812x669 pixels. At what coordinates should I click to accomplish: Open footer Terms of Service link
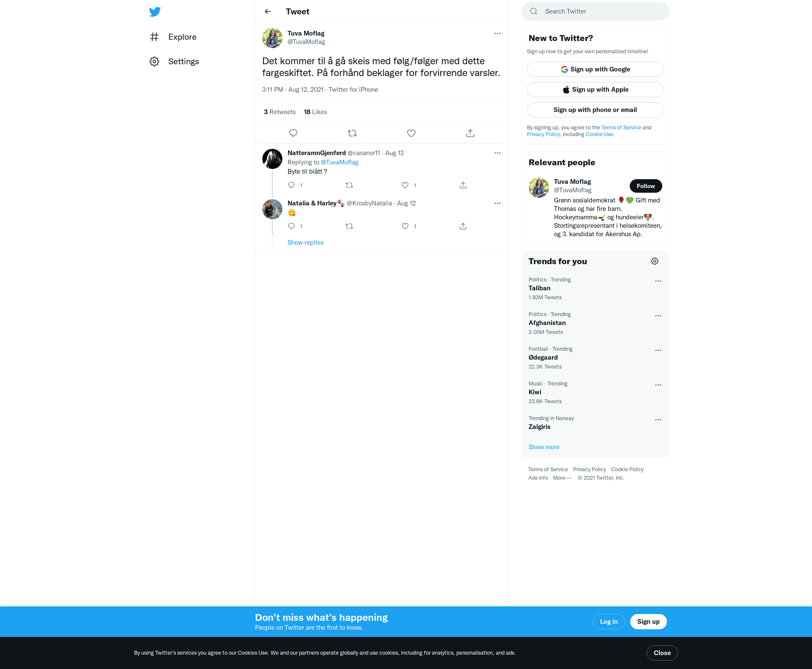click(x=548, y=470)
